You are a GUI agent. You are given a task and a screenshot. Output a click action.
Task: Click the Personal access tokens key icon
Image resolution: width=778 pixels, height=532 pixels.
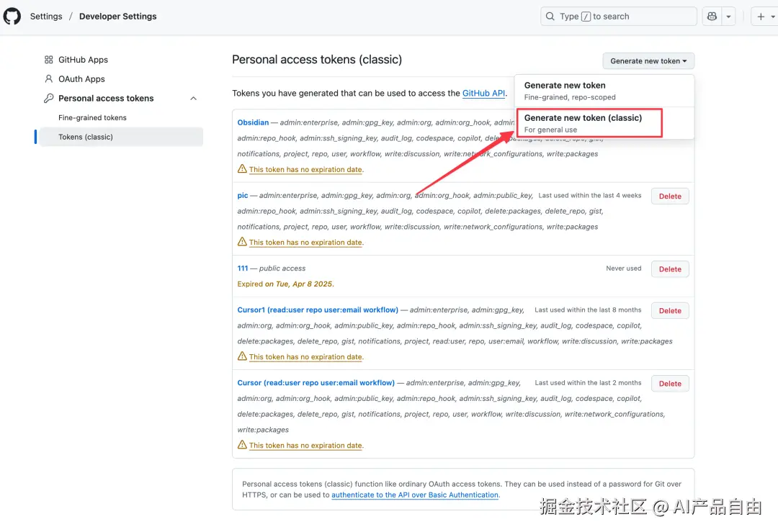click(x=49, y=98)
